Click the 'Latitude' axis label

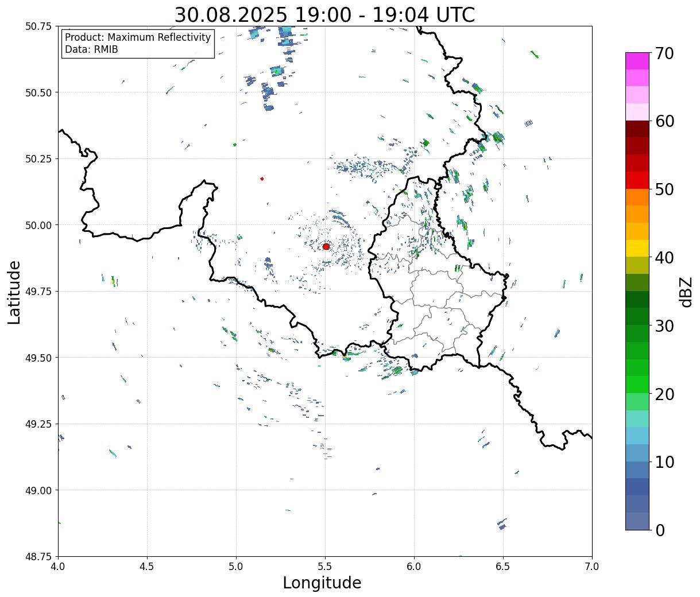click(x=14, y=292)
